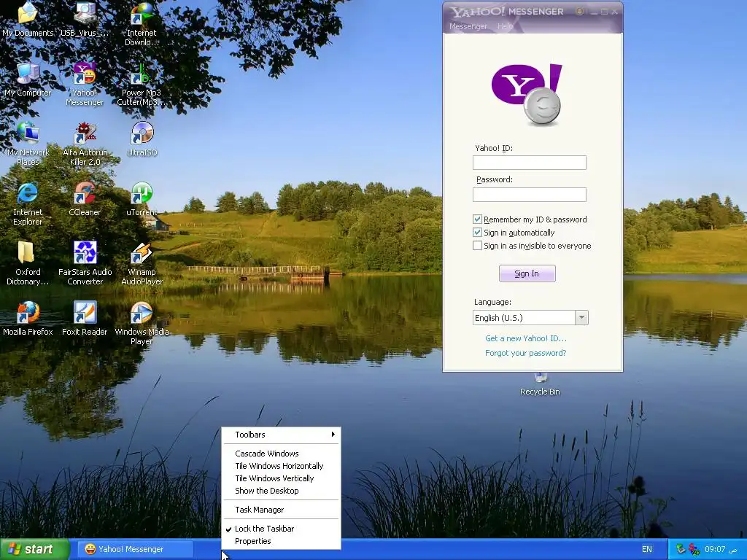Choose Show the Desktop menu entry

tap(281, 491)
